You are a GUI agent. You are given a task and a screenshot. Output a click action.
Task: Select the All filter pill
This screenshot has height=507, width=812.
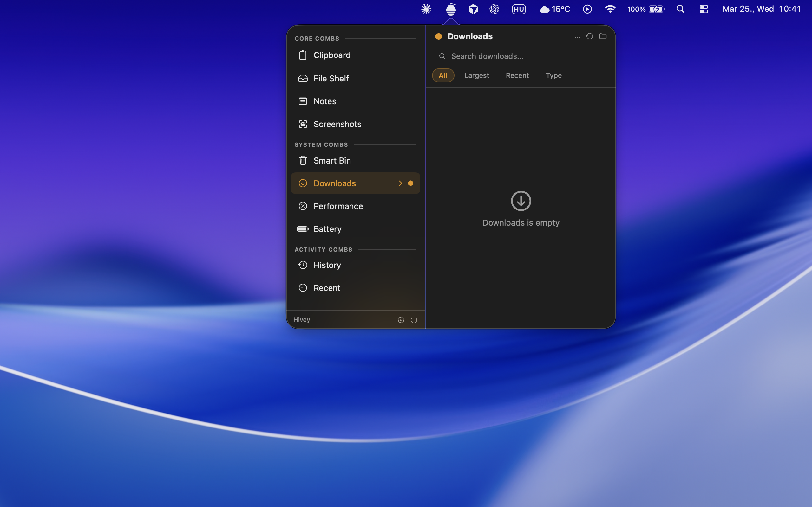tap(443, 75)
